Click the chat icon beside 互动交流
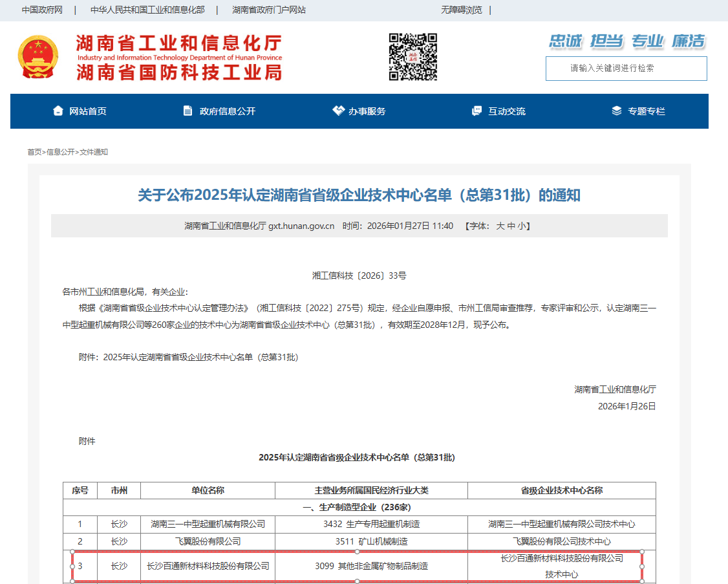This screenshot has width=728, height=584. pyautogui.click(x=477, y=111)
